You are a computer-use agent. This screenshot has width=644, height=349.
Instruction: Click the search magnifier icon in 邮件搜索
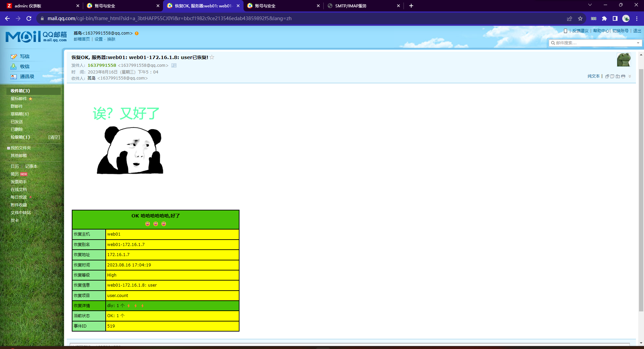pyautogui.click(x=553, y=43)
